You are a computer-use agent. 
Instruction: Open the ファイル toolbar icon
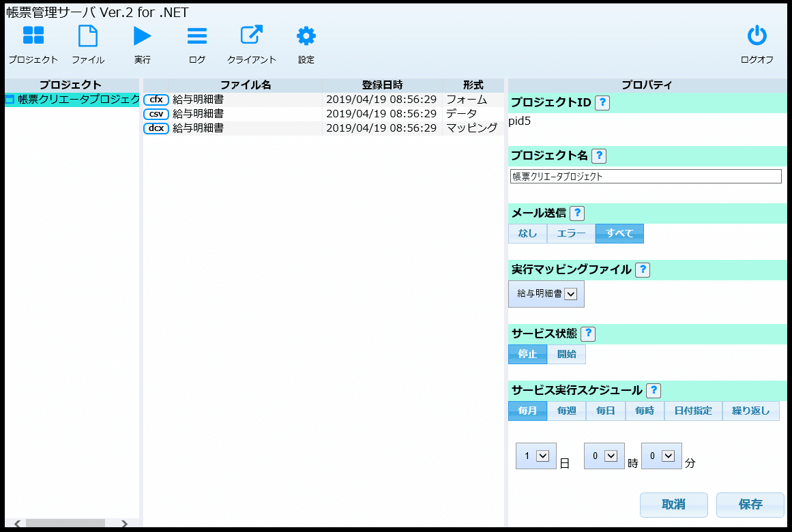[88, 36]
